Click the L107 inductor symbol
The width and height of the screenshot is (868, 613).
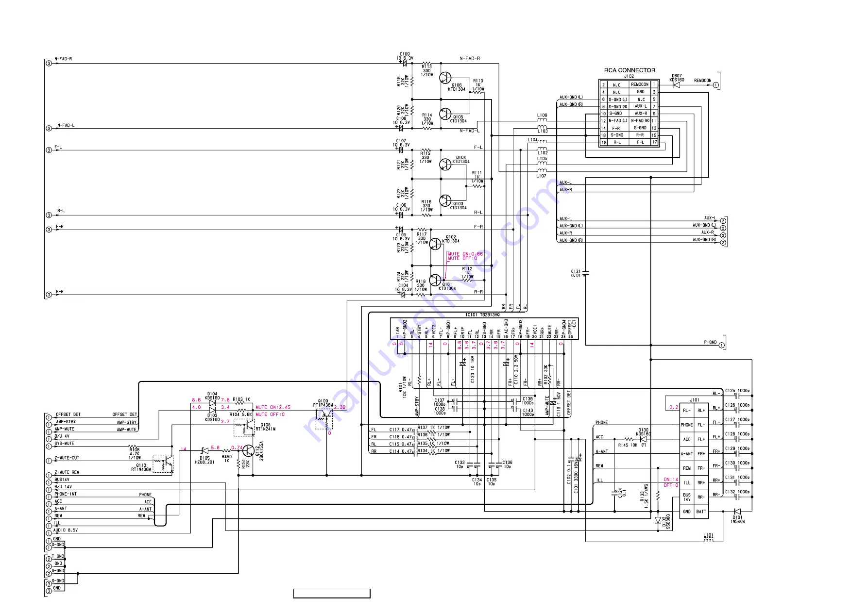542,171
